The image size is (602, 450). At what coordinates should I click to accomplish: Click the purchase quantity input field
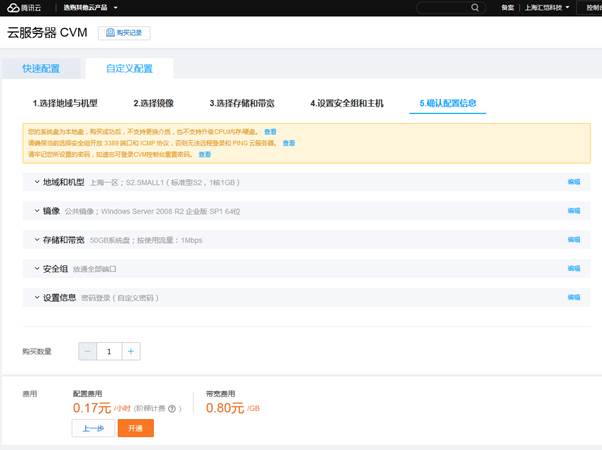(x=109, y=351)
